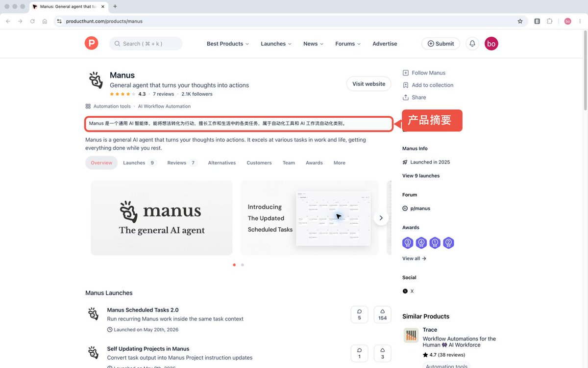Open Self Updating Projects in Manus title

(148, 349)
